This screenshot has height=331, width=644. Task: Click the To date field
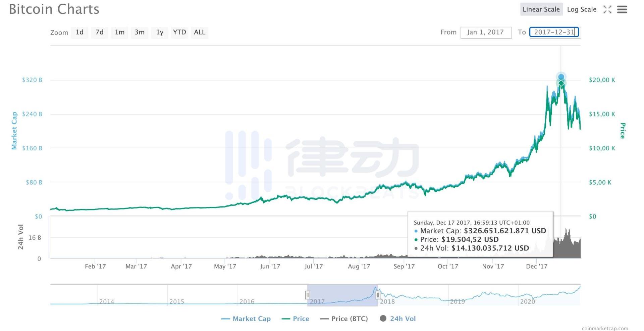554,32
